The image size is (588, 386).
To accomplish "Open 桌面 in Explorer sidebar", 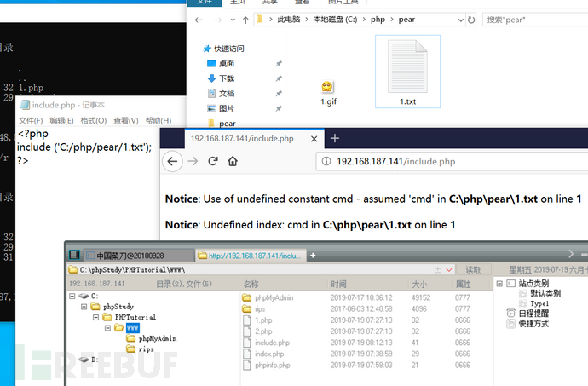I will point(222,63).
